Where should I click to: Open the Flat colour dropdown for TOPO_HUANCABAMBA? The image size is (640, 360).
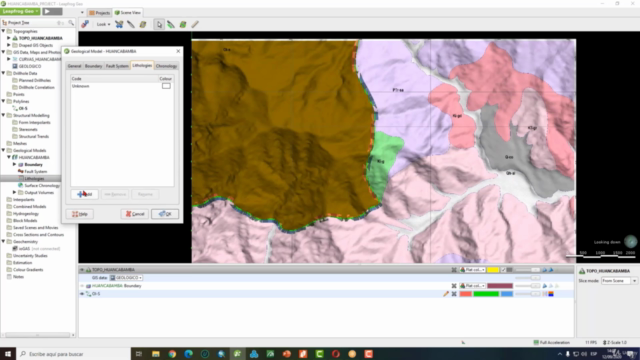(x=472, y=270)
